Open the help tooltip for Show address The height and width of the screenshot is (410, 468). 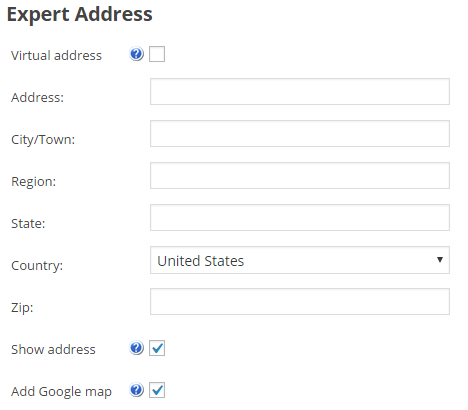[136, 348]
